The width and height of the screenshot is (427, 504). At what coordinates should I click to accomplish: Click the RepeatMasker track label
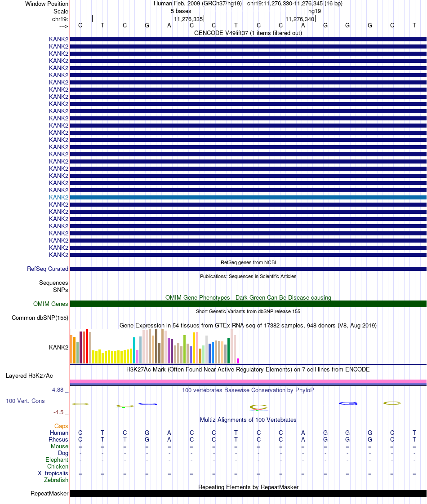coord(49,493)
